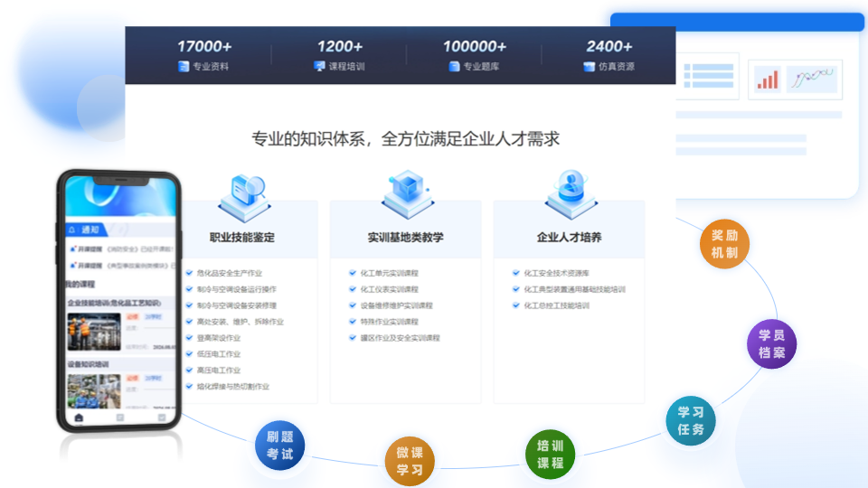This screenshot has height=488, width=868.
Task: Click checkmark beside 危化品安全生产作业
Action: (x=189, y=273)
